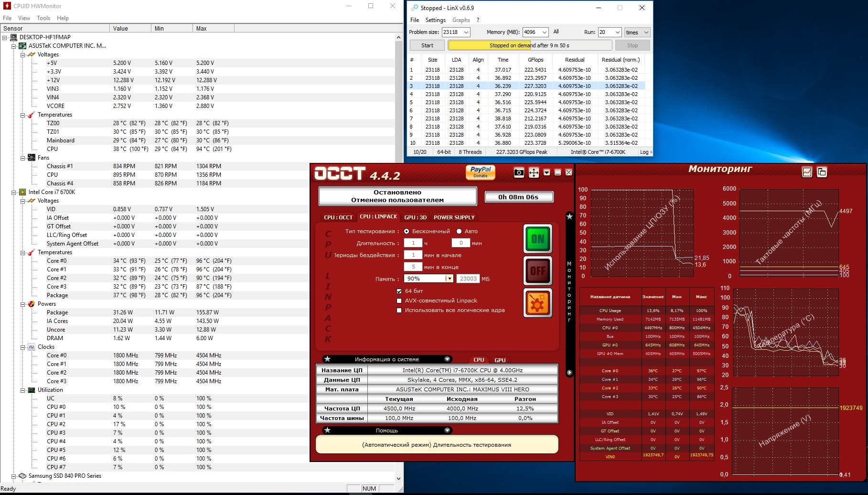Viewport: 868px width, 495px height.
Task: Click the мин в конце idle input field
Action: coord(413,267)
